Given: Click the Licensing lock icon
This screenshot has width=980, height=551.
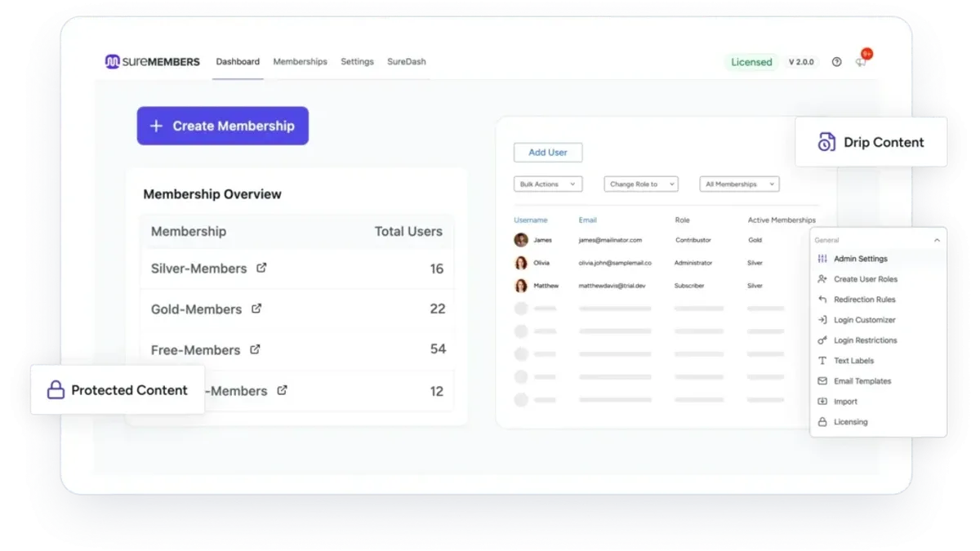Looking at the screenshot, I should pyautogui.click(x=822, y=422).
